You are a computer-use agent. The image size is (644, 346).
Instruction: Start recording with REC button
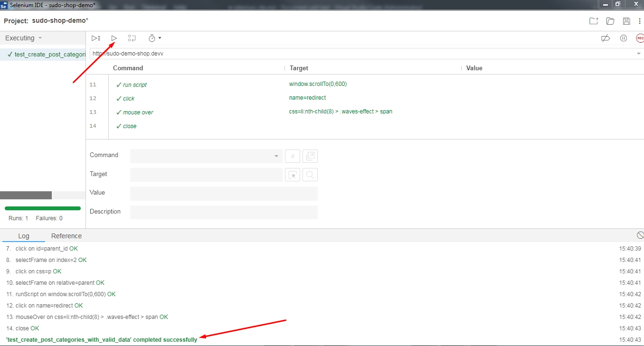click(640, 38)
